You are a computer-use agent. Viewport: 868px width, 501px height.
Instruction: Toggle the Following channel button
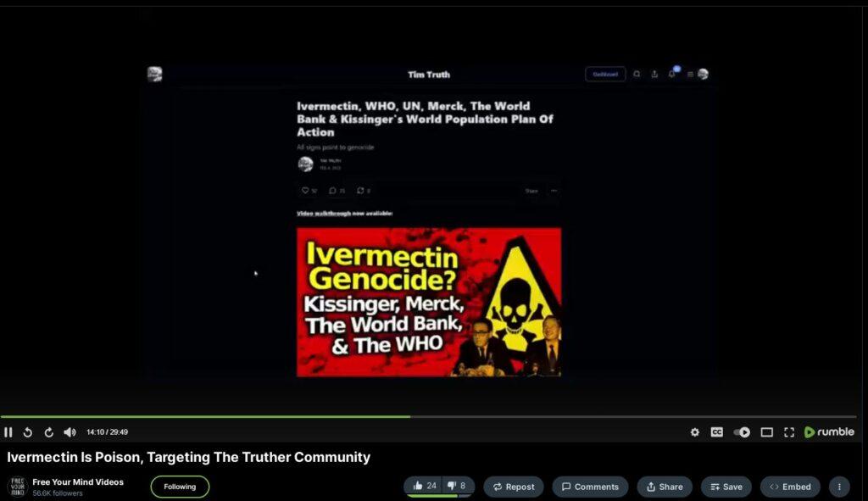point(180,487)
